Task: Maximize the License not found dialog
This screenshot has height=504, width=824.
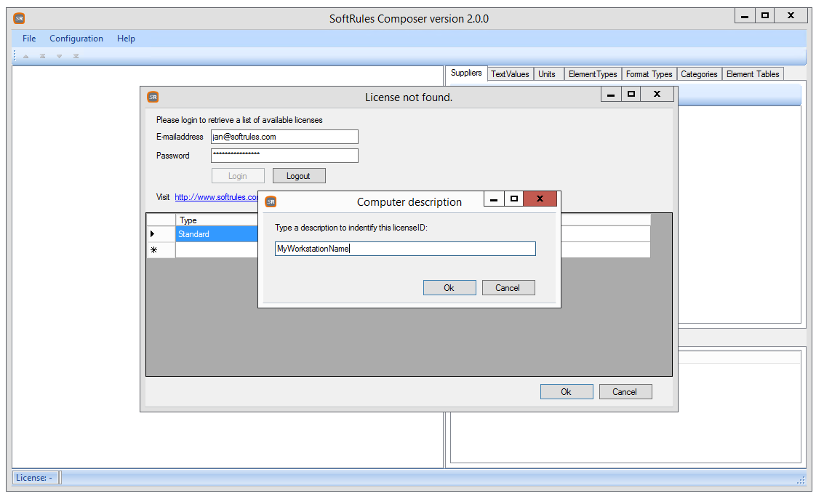Action: (x=631, y=94)
